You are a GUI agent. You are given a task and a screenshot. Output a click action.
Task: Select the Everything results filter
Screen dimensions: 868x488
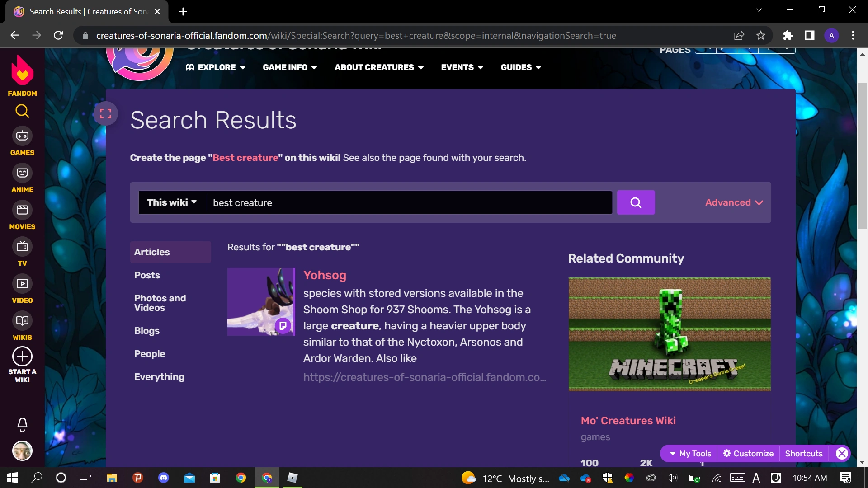159,377
